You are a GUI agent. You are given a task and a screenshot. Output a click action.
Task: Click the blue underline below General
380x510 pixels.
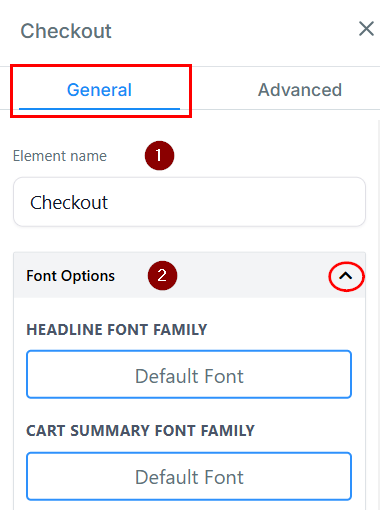point(99,109)
